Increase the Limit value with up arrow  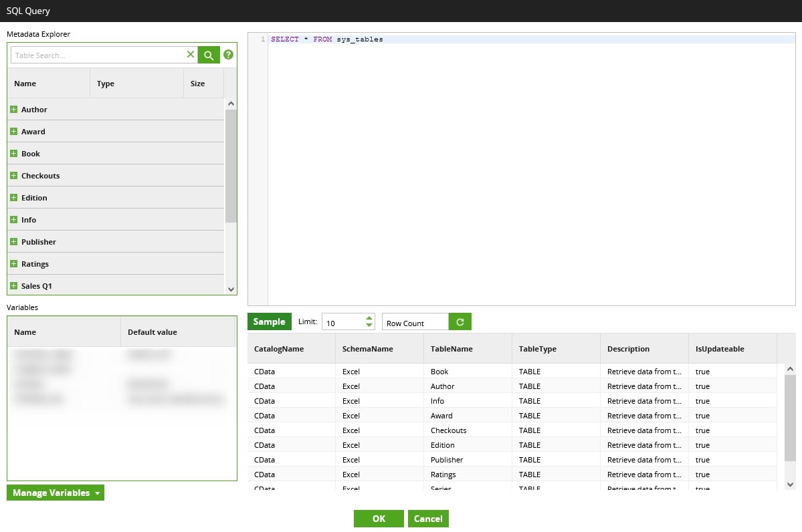point(369,318)
